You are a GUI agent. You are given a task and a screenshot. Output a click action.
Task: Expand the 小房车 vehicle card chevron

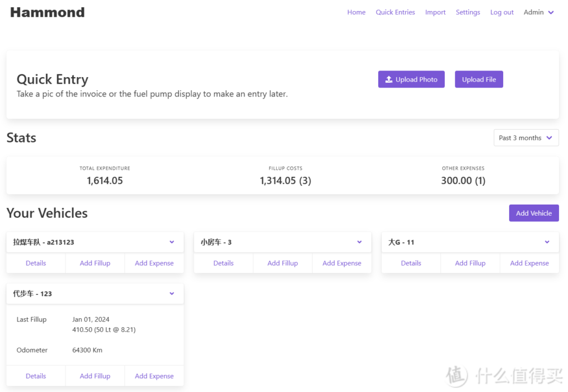tap(359, 242)
